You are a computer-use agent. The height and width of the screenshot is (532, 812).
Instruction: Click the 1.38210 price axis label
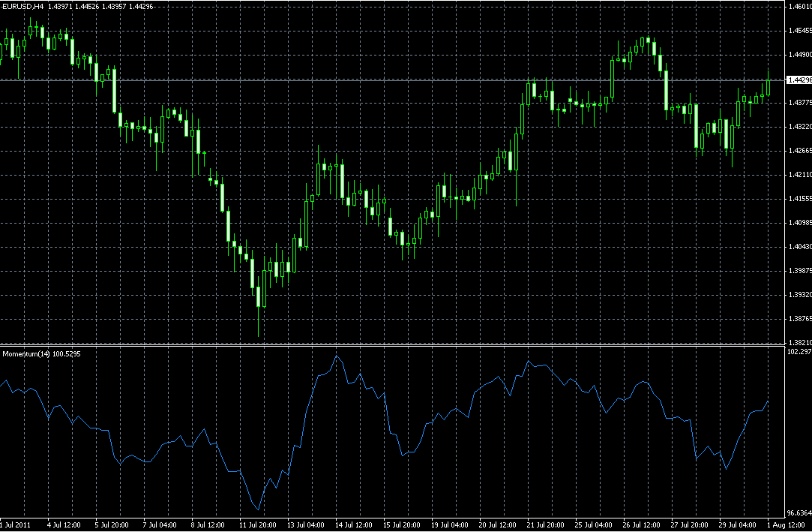pos(799,342)
